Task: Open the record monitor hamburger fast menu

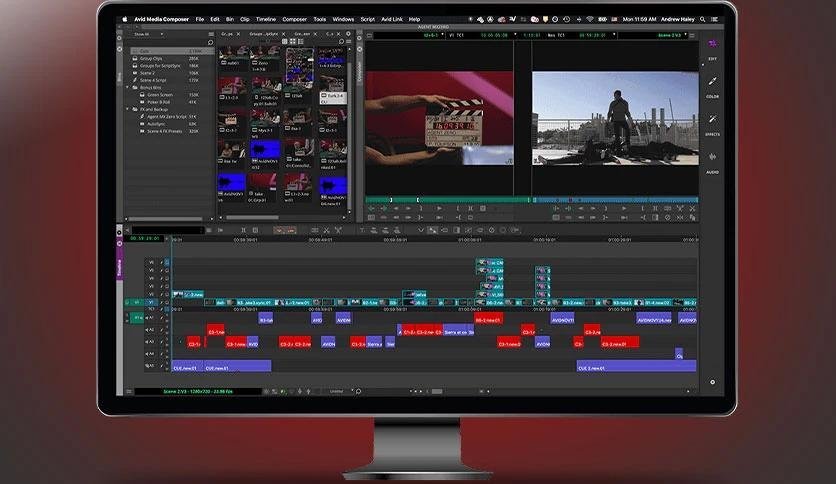Action: 692,35
